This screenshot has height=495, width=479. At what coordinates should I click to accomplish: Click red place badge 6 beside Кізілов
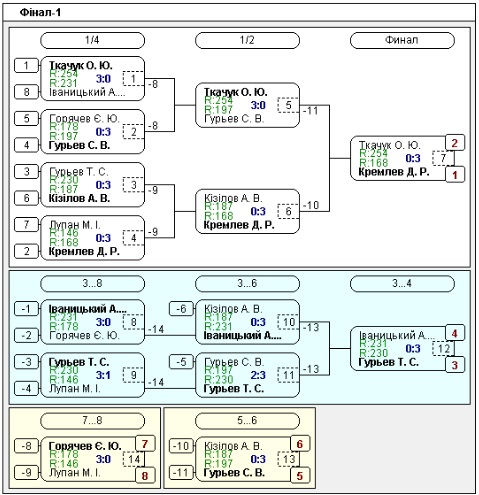(x=300, y=444)
